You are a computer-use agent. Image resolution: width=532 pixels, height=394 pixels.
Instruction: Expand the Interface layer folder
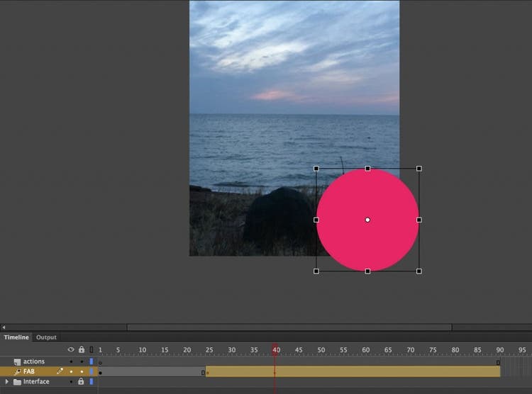(x=7, y=381)
